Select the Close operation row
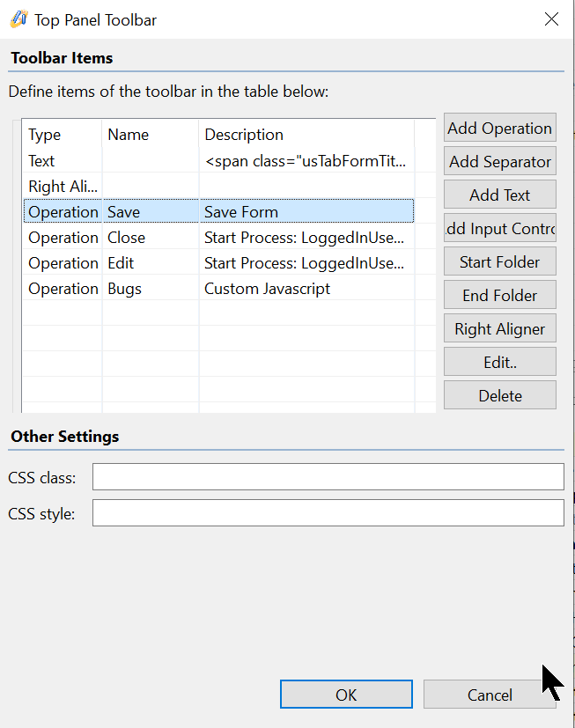575x728 pixels. pos(218,238)
